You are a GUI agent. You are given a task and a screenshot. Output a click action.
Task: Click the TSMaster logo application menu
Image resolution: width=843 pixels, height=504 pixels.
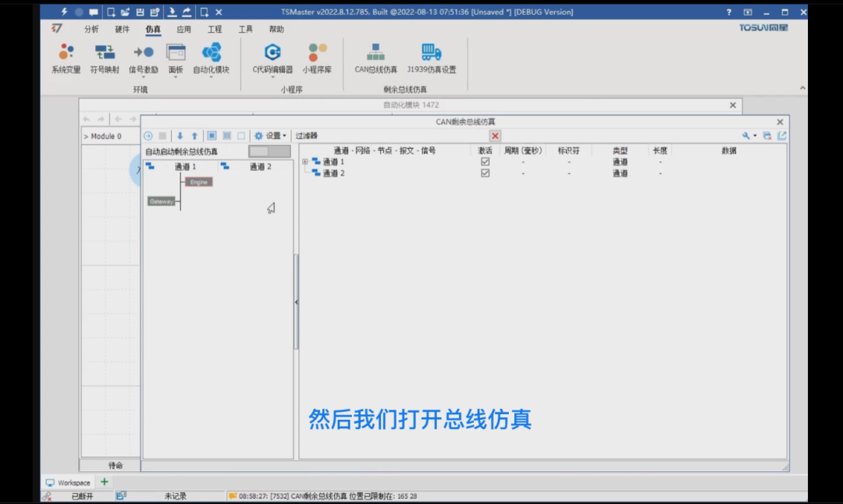[56, 29]
